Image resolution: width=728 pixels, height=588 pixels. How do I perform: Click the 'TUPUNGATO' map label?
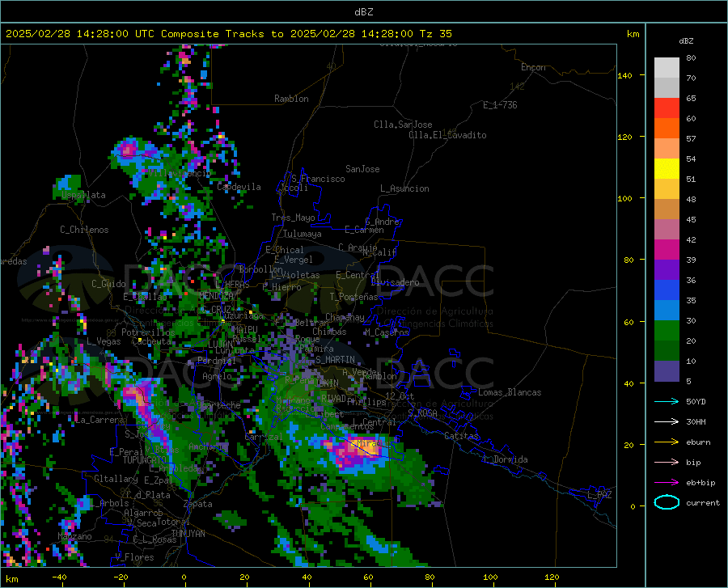click(x=145, y=460)
